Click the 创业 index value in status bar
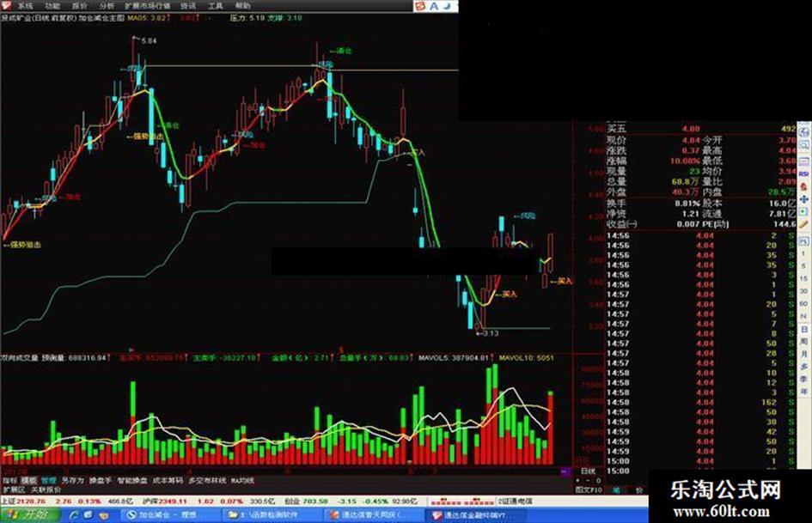Viewport: 812px width, 523px height. (x=314, y=502)
